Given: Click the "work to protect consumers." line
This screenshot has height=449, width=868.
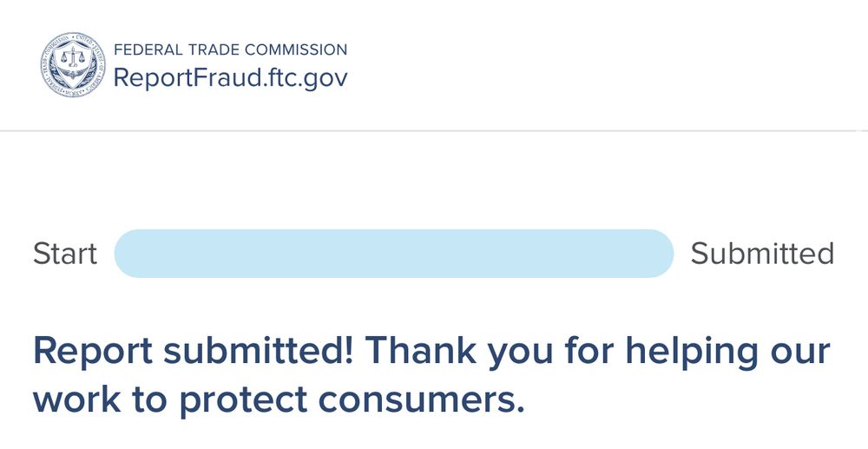Looking at the screenshot, I should [279, 399].
